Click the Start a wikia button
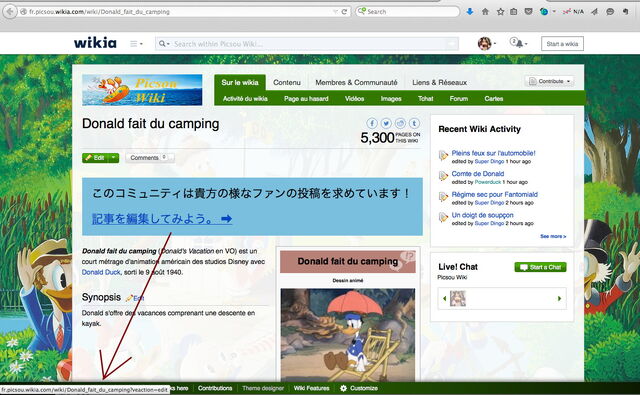 pos(562,44)
